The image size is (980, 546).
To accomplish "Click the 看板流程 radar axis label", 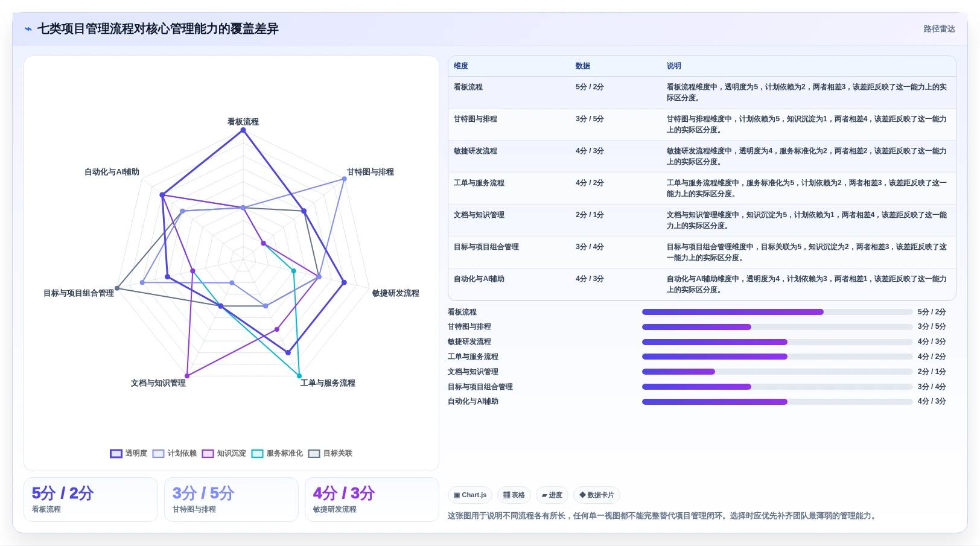I will [243, 121].
